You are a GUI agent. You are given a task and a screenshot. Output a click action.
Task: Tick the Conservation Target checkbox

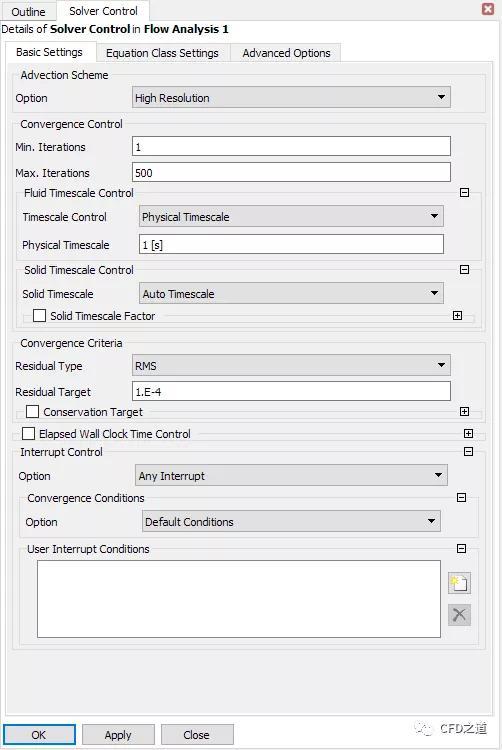coord(33,412)
